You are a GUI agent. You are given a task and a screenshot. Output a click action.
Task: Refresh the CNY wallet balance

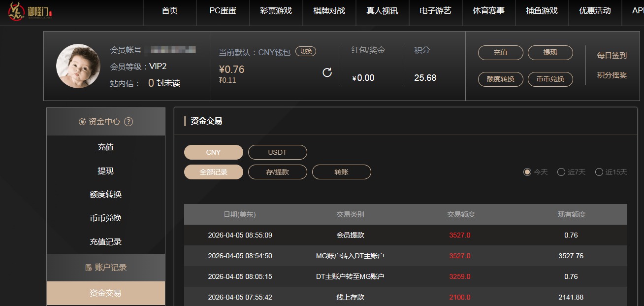point(326,71)
